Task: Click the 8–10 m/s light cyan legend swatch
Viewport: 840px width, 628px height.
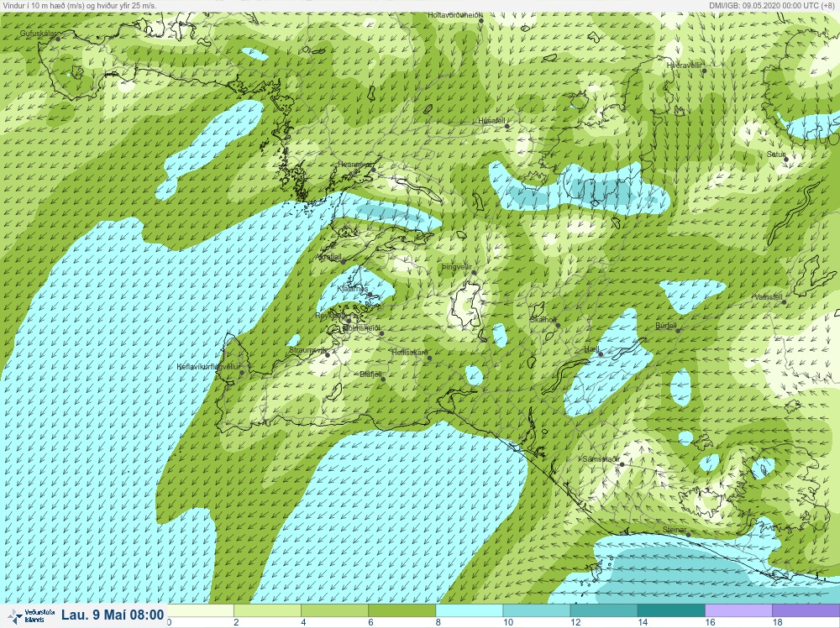Action: [x=470, y=611]
